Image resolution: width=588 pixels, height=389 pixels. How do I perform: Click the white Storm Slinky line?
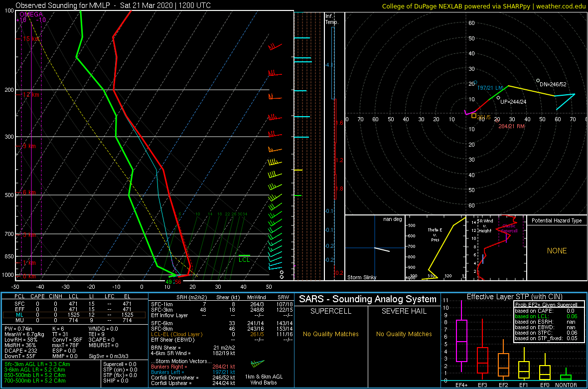point(382,250)
